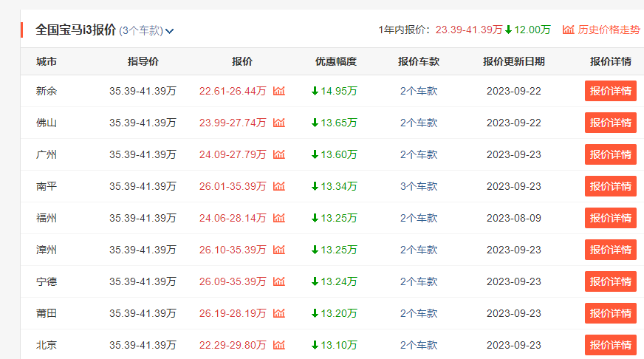
Task: Click date 2023-08-09 in 福州 row
Action: (514, 218)
